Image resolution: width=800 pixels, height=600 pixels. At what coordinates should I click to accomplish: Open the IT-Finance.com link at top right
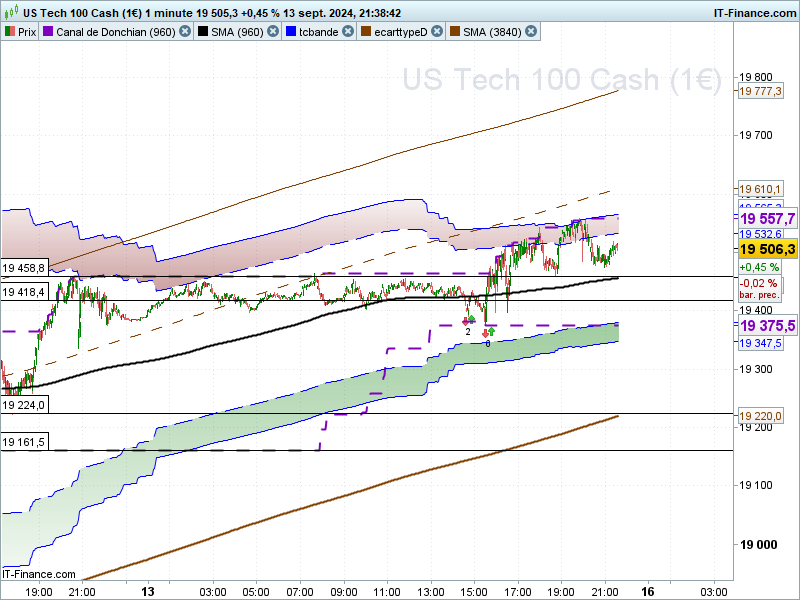[x=754, y=13]
